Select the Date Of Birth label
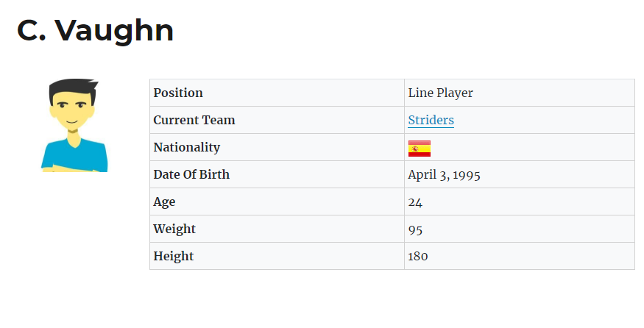The image size is (644, 328). click(191, 174)
